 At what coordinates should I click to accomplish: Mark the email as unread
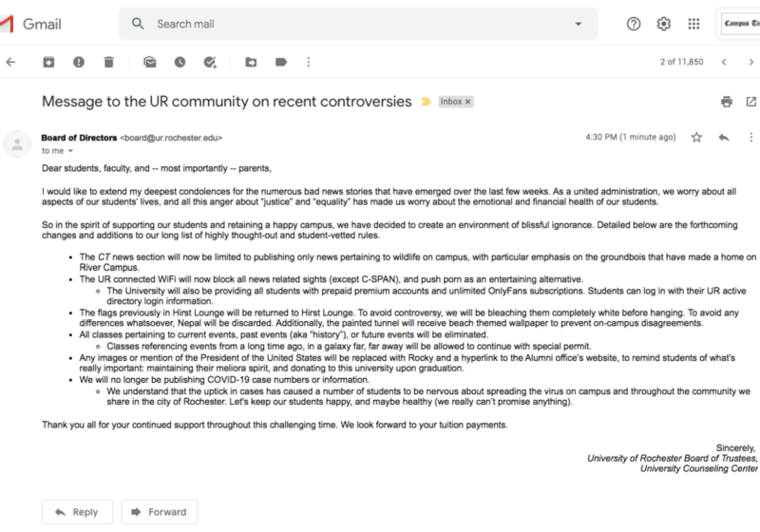pos(150,62)
